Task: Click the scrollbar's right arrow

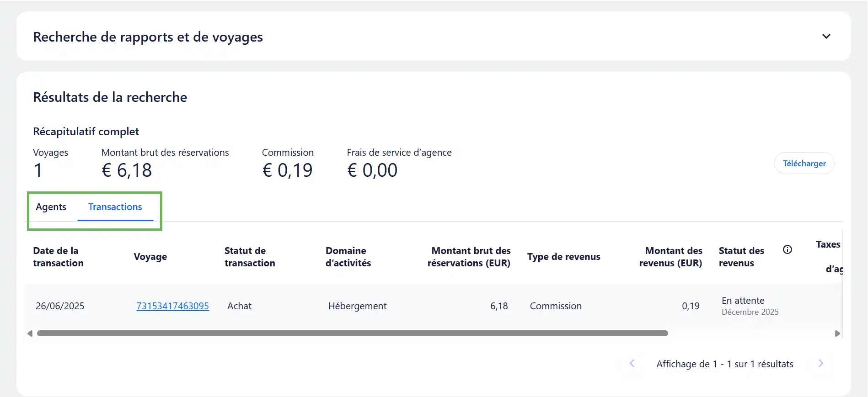Action: pyautogui.click(x=837, y=333)
